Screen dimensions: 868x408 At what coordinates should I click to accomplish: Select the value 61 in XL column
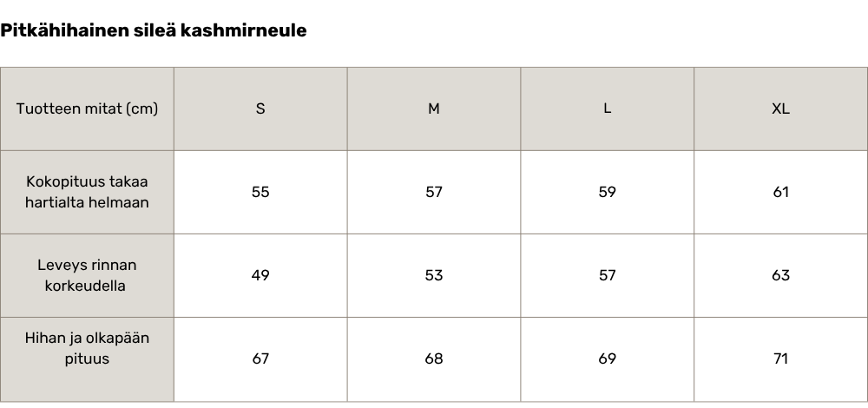pyautogui.click(x=781, y=192)
